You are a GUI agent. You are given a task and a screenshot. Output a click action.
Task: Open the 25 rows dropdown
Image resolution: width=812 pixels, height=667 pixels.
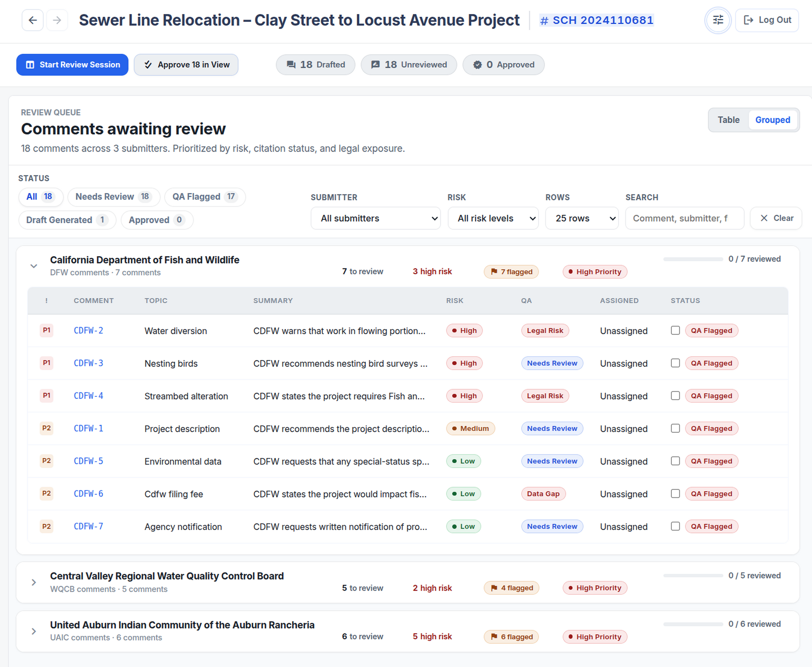click(582, 218)
